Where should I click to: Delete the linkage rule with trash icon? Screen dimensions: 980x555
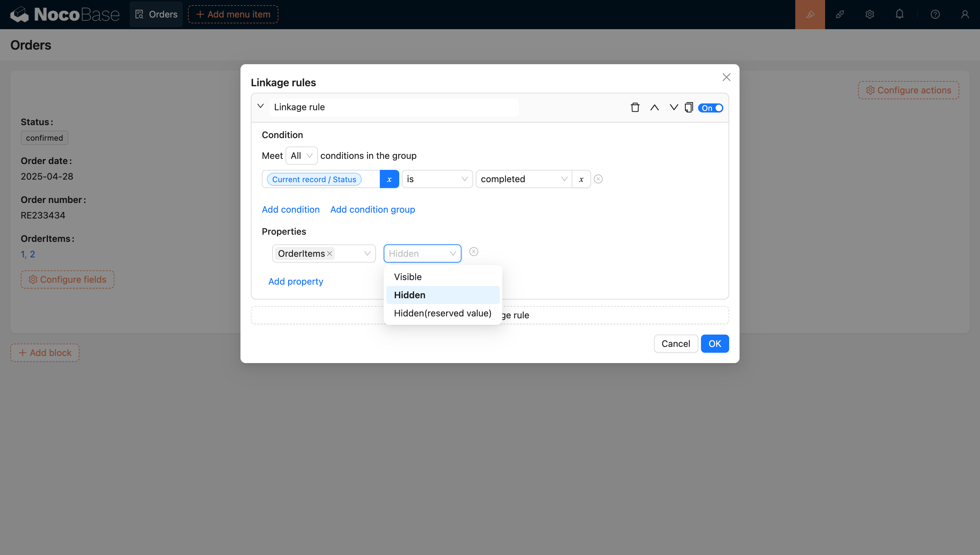coord(635,108)
